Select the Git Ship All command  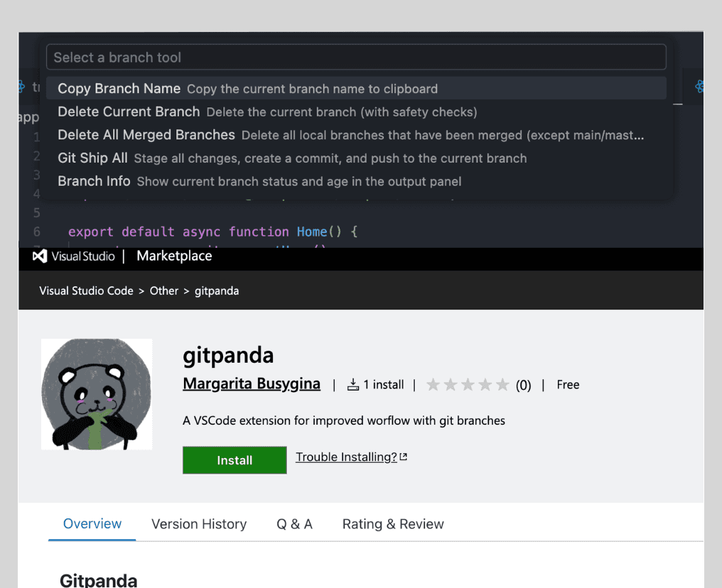92,158
